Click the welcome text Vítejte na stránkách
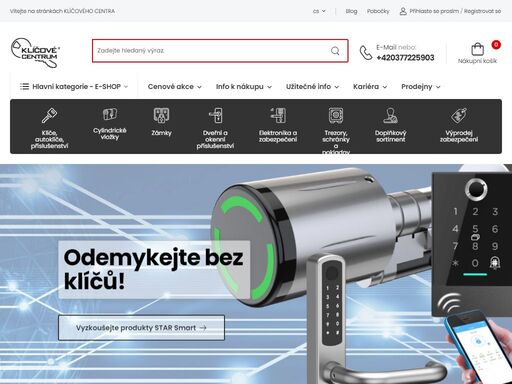 tap(62, 11)
